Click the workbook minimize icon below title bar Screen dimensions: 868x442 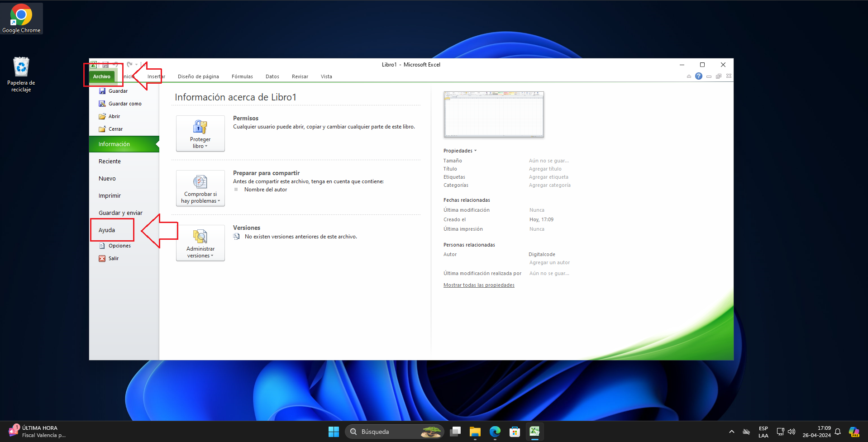pos(709,76)
